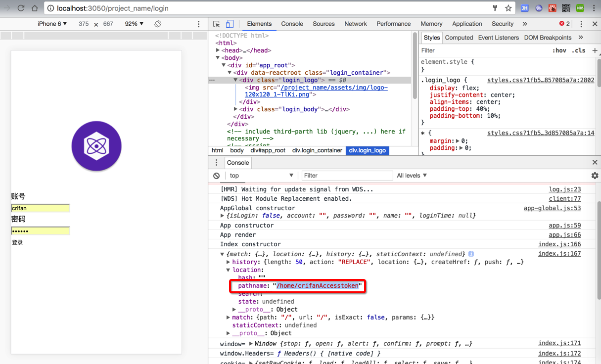The image size is (601, 364).
Task: Click the device width value 375
Action: [x=84, y=24]
